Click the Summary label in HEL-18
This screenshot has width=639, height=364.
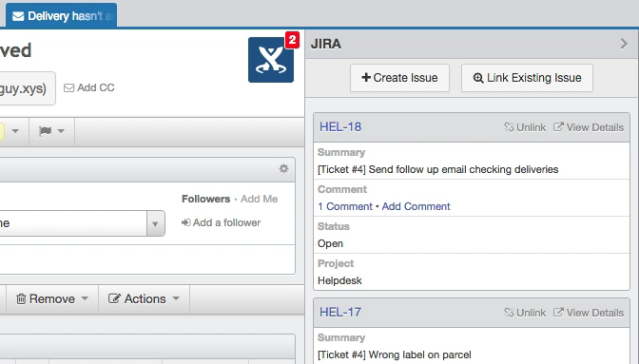pyautogui.click(x=341, y=152)
